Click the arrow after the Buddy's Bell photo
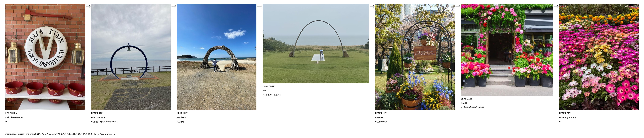The height and width of the screenshot is (138, 644). (x=174, y=6)
